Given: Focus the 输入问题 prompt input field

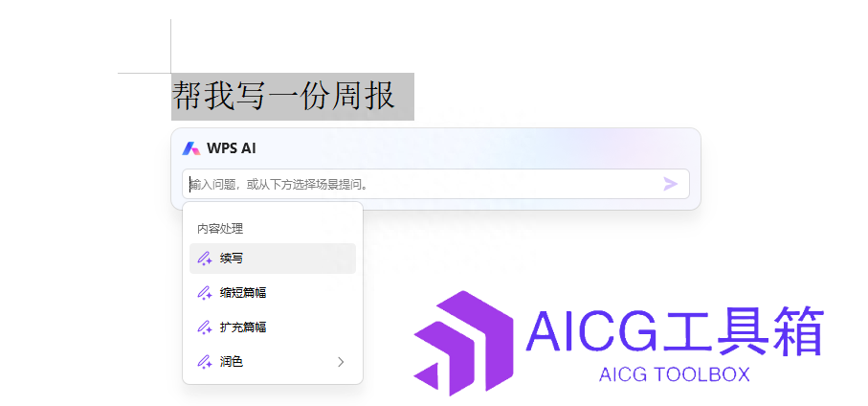Looking at the screenshot, I should click(x=435, y=184).
